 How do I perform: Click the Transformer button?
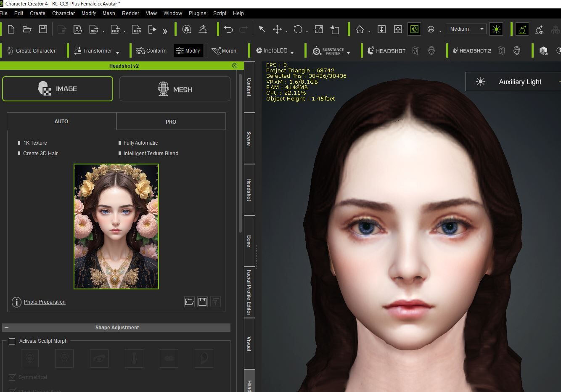point(93,50)
